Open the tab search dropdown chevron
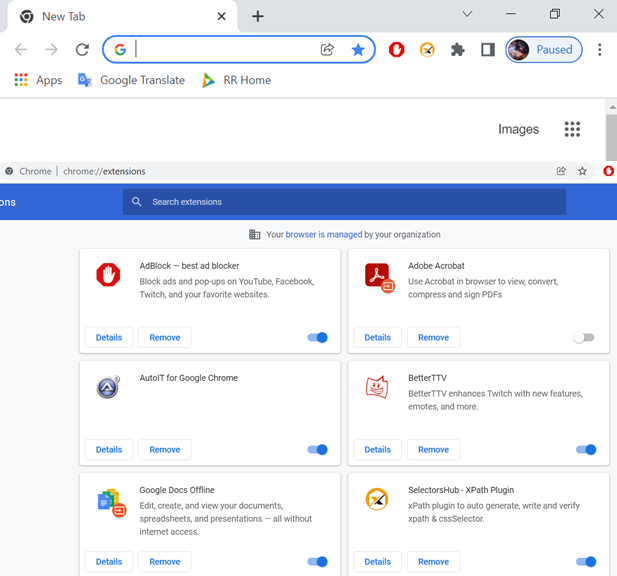This screenshot has height=576, width=617. click(x=467, y=14)
